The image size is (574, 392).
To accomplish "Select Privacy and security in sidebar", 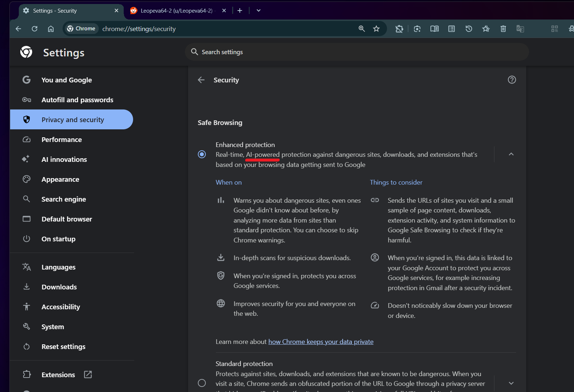I will click(x=72, y=120).
